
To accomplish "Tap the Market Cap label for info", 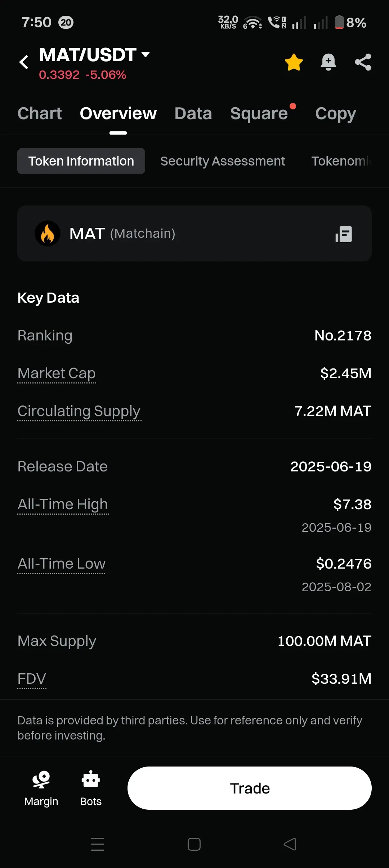I will pos(57,373).
